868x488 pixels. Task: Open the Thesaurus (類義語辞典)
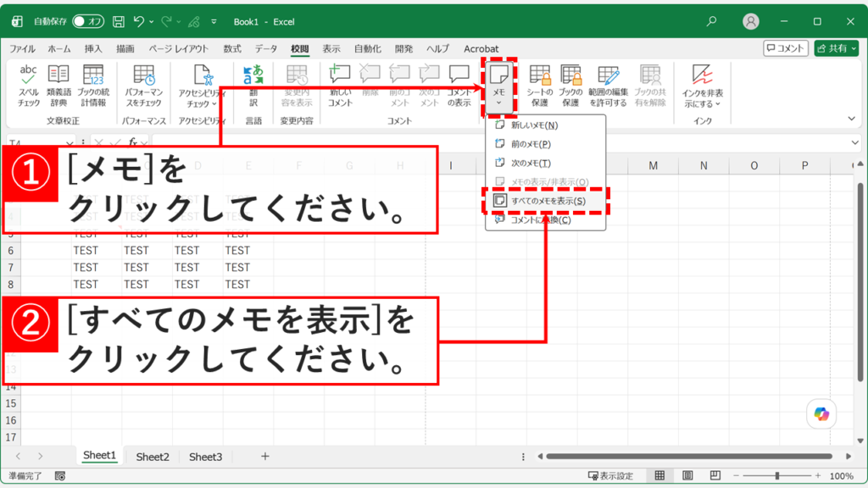pyautogui.click(x=58, y=86)
